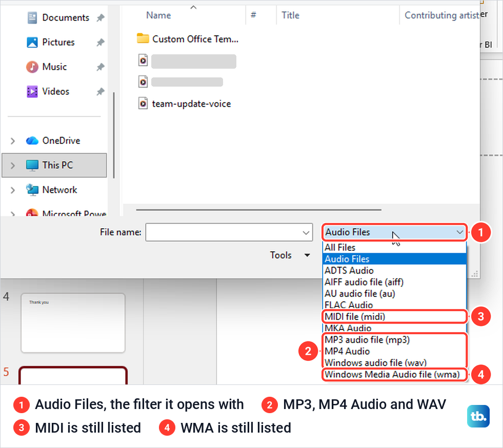The height and width of the screenshot is (448, 503).
Task: Choose All Files from the filter list
Action: coord(394,248)
